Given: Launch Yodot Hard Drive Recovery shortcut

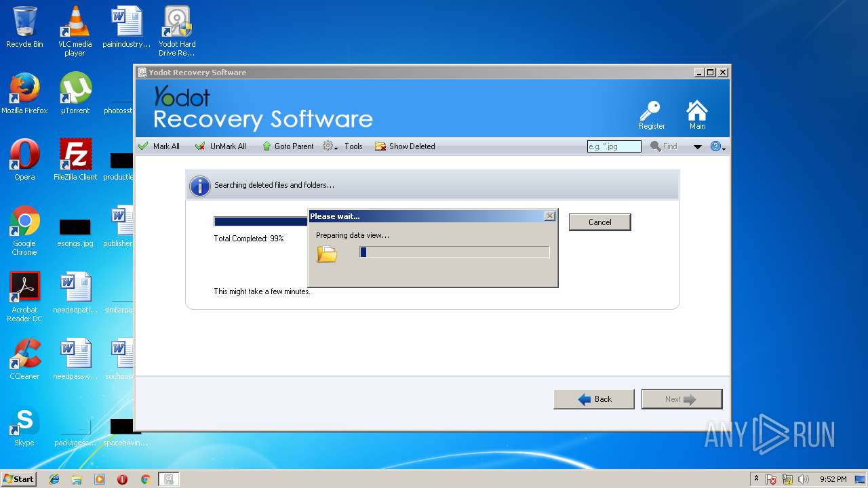Looking at the screenshot, I should coord(177,30).
